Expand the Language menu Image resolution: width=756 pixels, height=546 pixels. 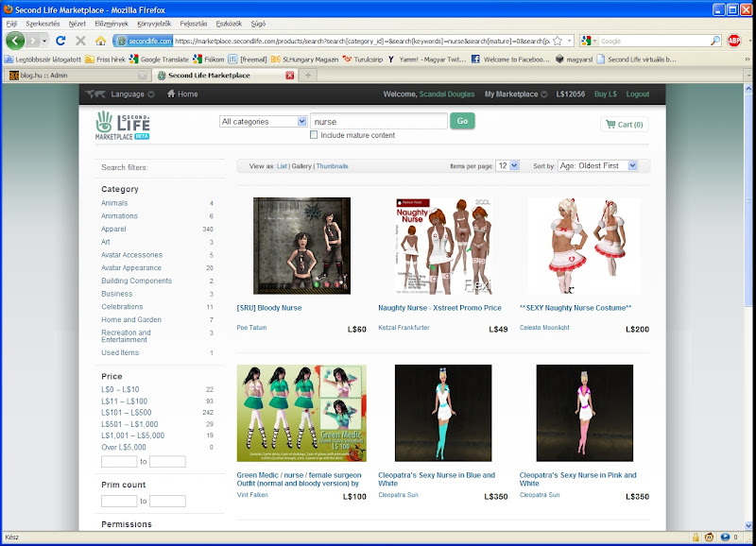click(x=132, y=94)
